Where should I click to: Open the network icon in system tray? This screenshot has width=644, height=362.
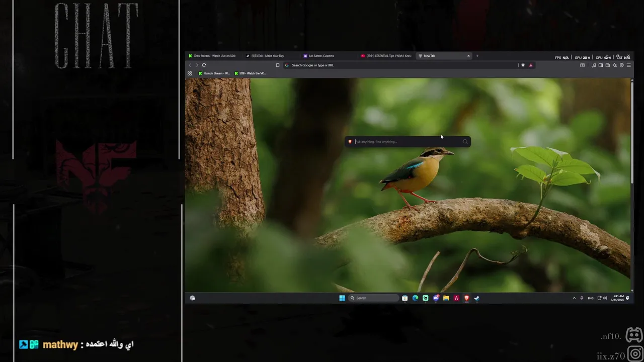600,298
